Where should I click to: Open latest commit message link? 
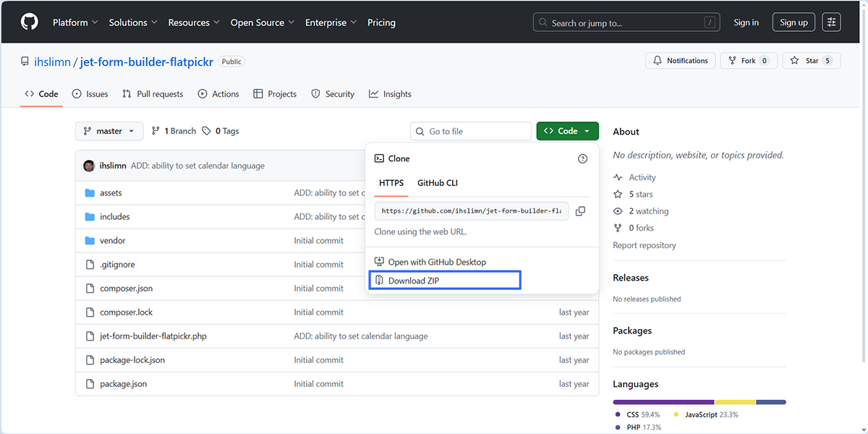click(x=197, y=166)
